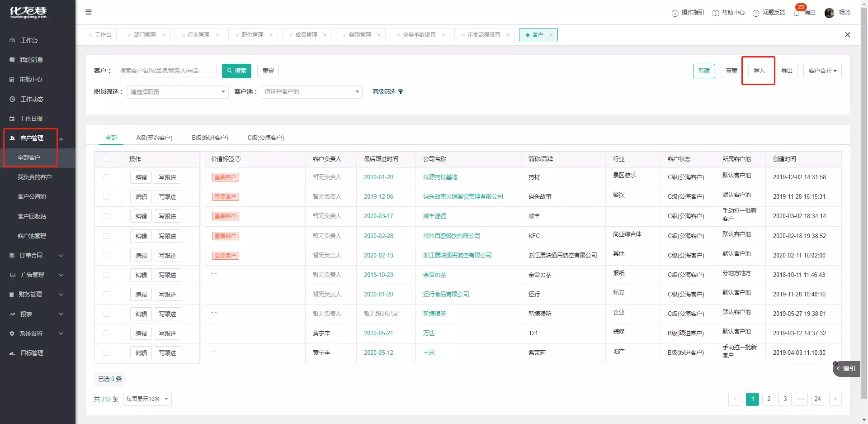Open the 客户合并 dropdown button
Viewport: 868px width, 424px height.
[822, 71]
